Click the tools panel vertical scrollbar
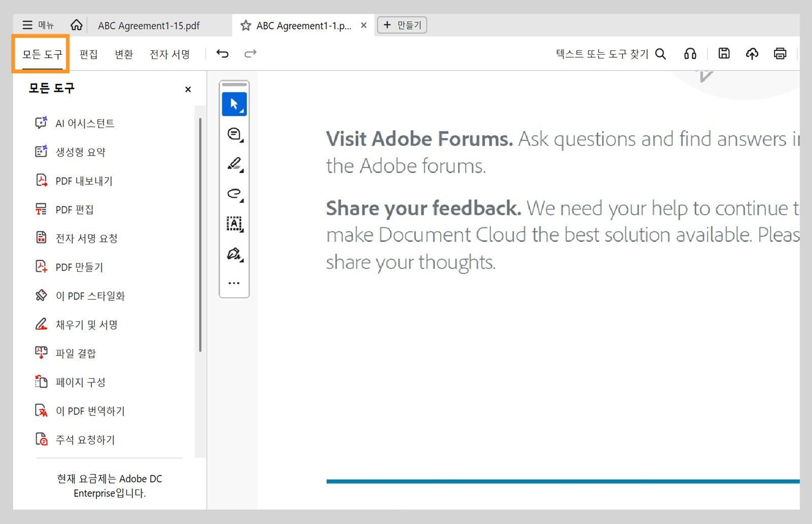 [200, 233]
